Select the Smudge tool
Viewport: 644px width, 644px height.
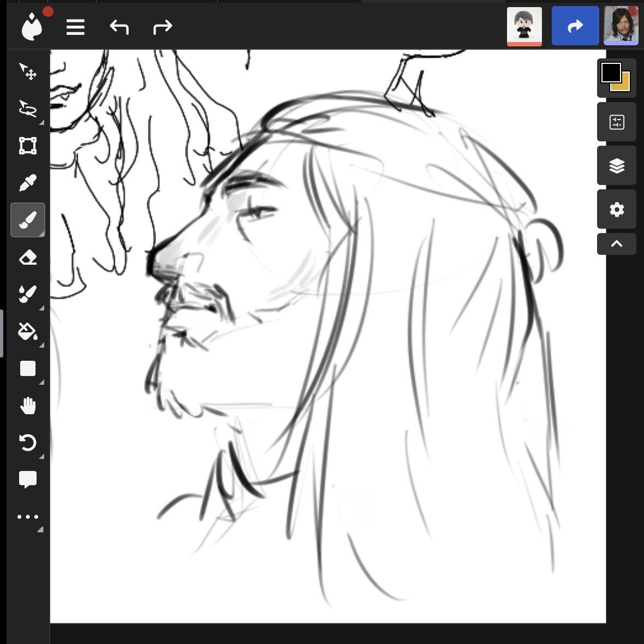point(28,294)
